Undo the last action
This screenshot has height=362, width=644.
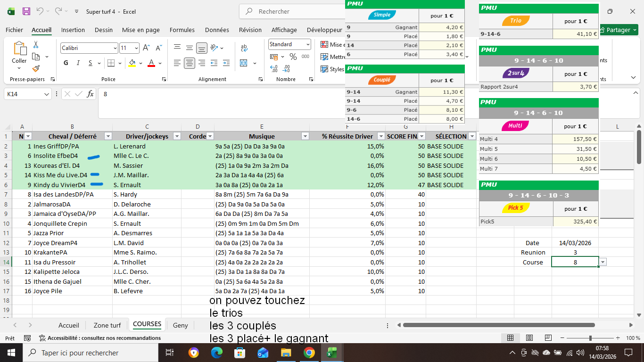pyautogui.click(x=40, y=11)
